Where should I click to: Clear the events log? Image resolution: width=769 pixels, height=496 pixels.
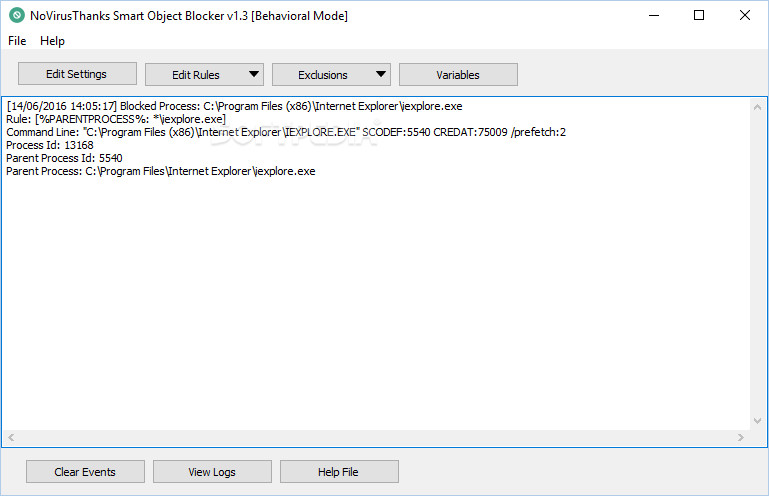[x=85, y=471]
